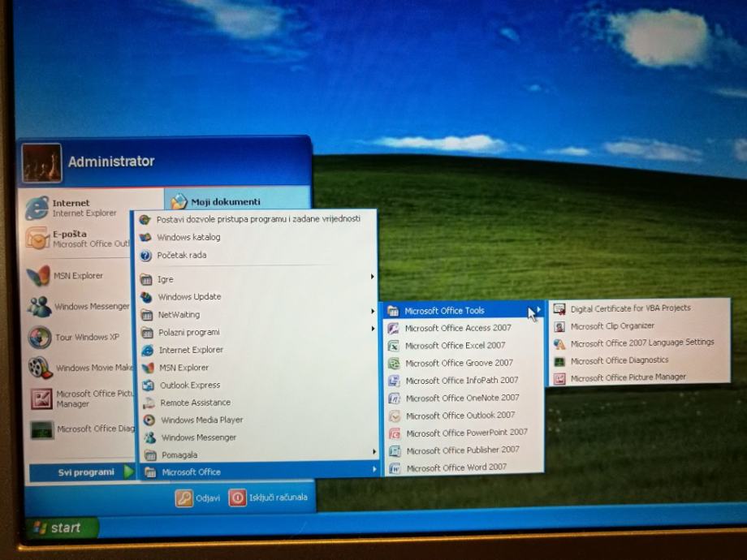Screen dimensions: 747x560
Task: Click the Svi programi button
Action: (x=82, y=472)
